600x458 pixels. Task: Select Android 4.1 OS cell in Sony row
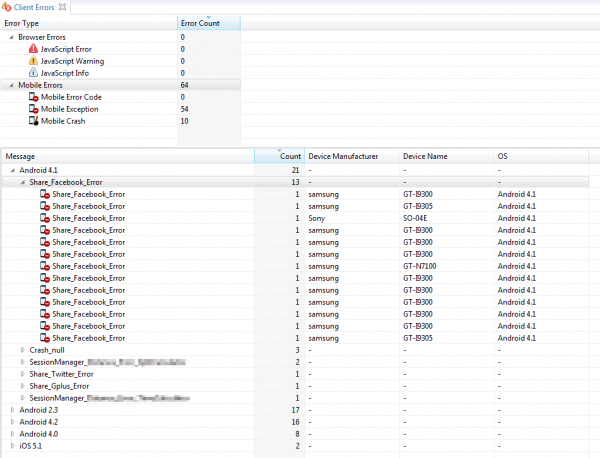[517, 218]
